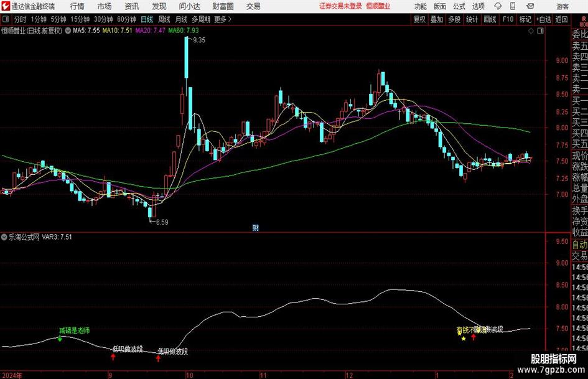Screen dimensions: 588x379
Task: Click the blue 财 marker icon
Action: pyautogui.click(x=255, y=228)
